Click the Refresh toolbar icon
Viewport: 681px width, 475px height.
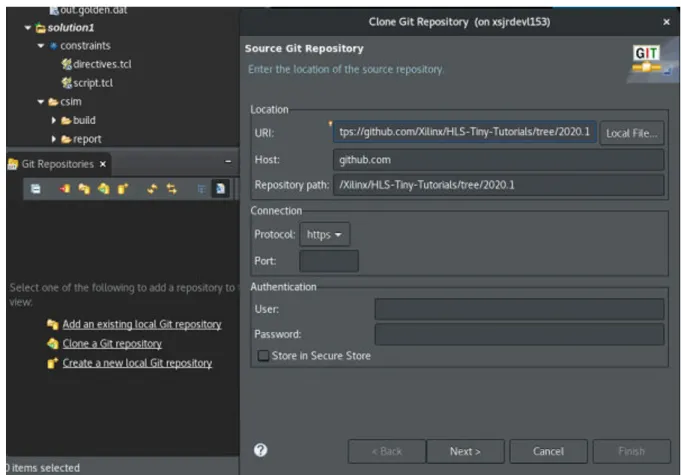(x=152, y=189)
